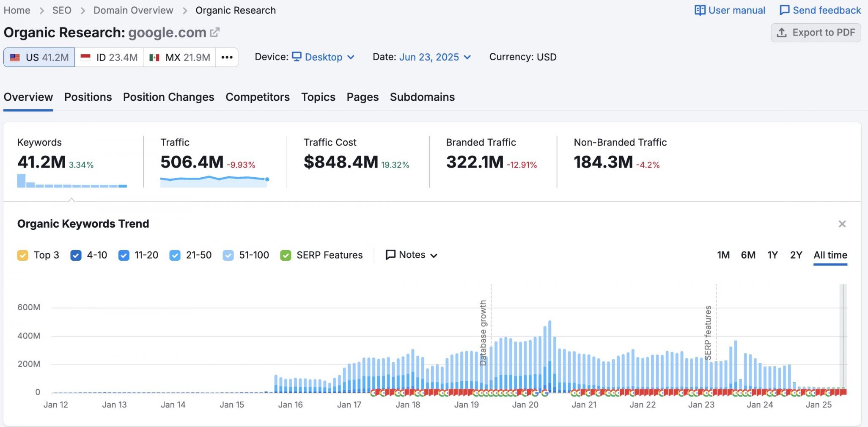The height and width of the screenshot is (427, 868).
Task: Toggle the 11-20 positions checkbox
Action: click(124, 255)
